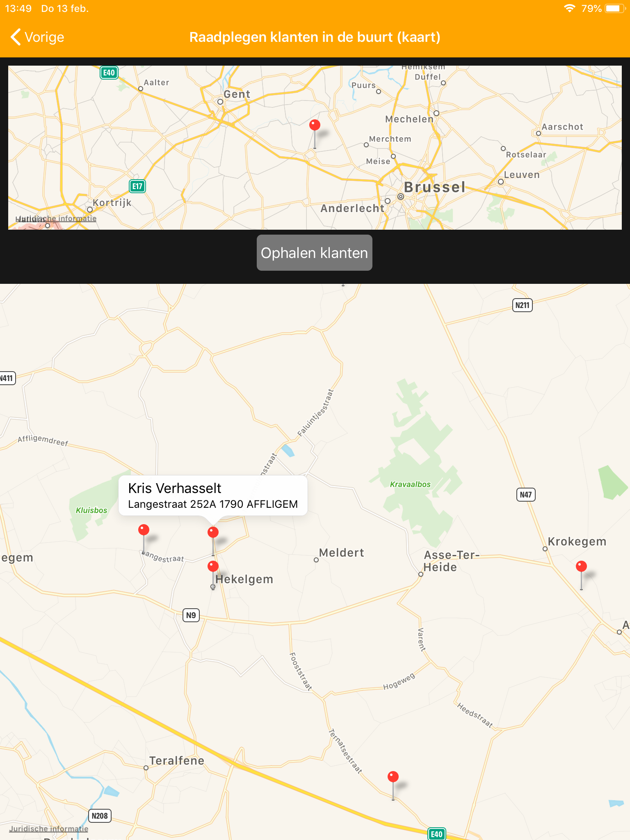The image size is (630, 840).
Task: Open Kris Verhasselt callout bubble
Action: pyautogui.click(x=213, y=495)
